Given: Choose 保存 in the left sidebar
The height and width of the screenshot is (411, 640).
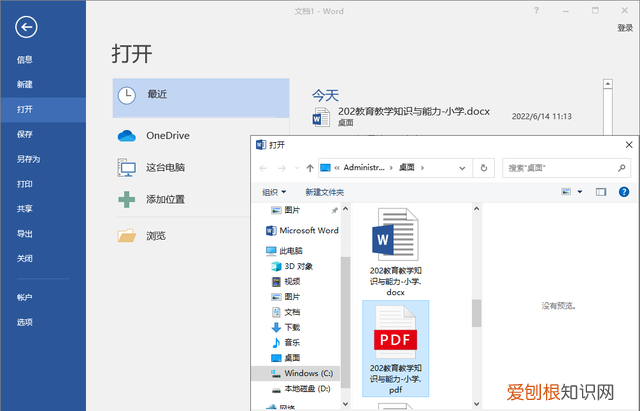Looking at the screenshot, I should (x=24, y=134).
